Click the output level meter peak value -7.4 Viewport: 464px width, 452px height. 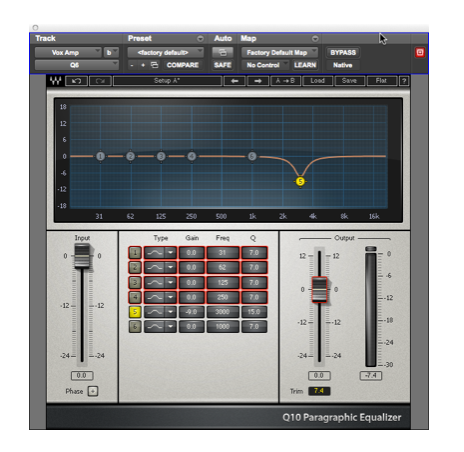pyautogui.click(x=371, y=376)
